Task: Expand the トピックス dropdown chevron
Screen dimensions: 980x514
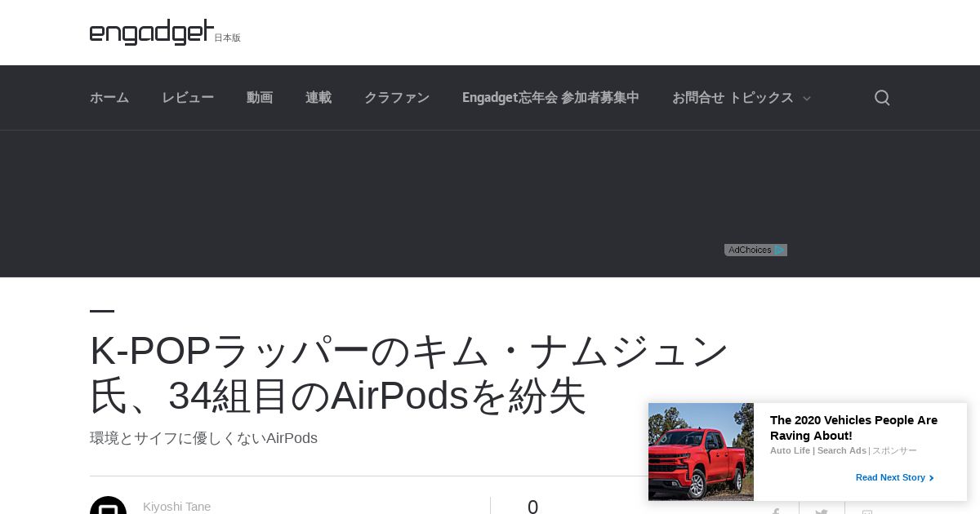Action: coord(807,99)
